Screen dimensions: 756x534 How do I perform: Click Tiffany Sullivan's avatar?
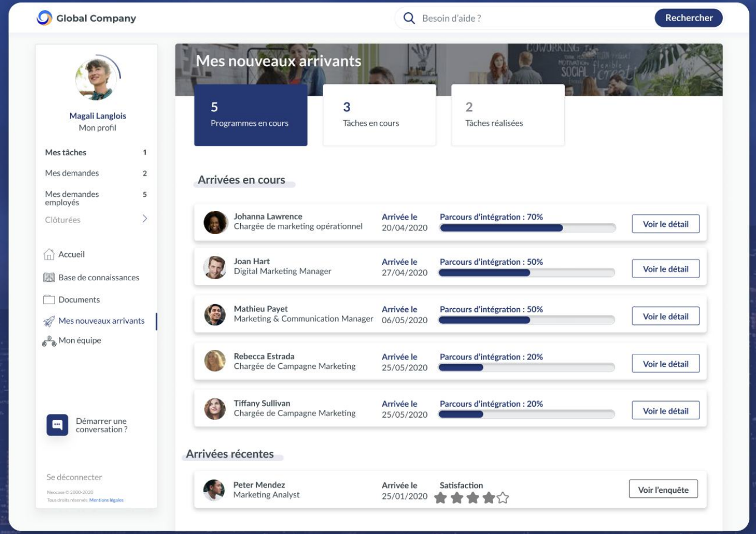pos(215,409)
